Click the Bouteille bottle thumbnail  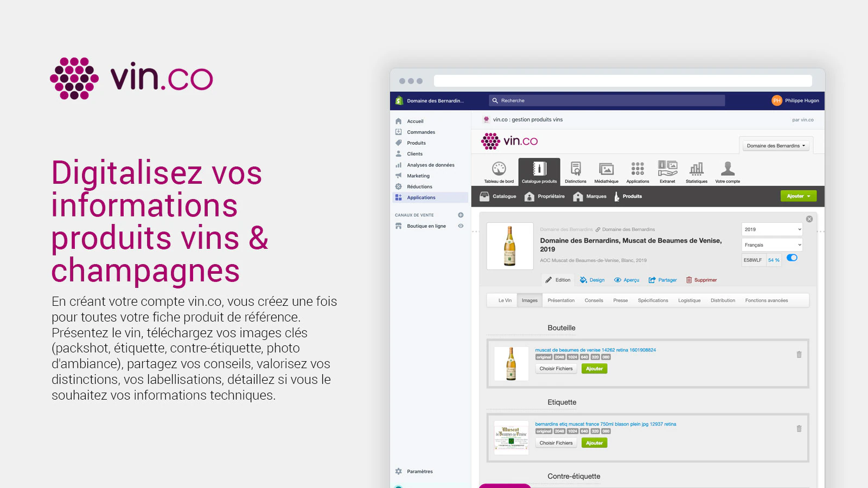click(511, 364)
